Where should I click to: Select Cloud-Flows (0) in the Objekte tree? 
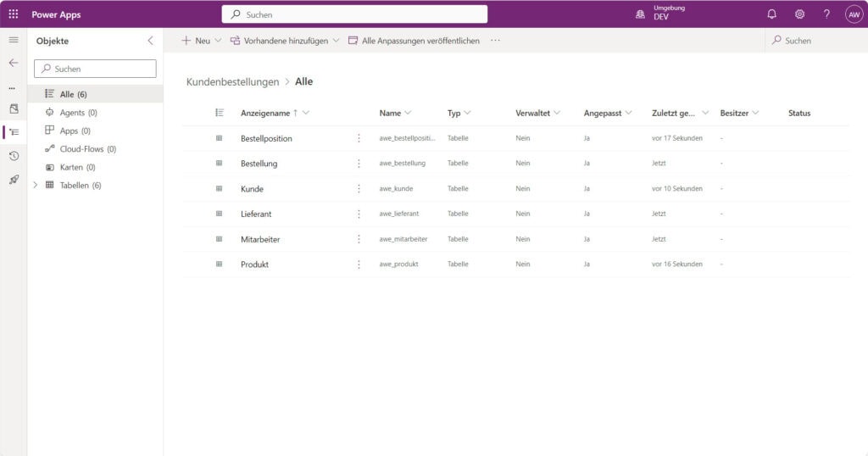(x=95, y=149)
